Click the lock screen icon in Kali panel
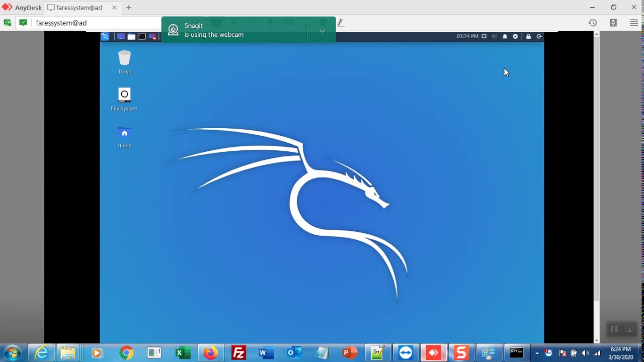 (x=528, y=36)
